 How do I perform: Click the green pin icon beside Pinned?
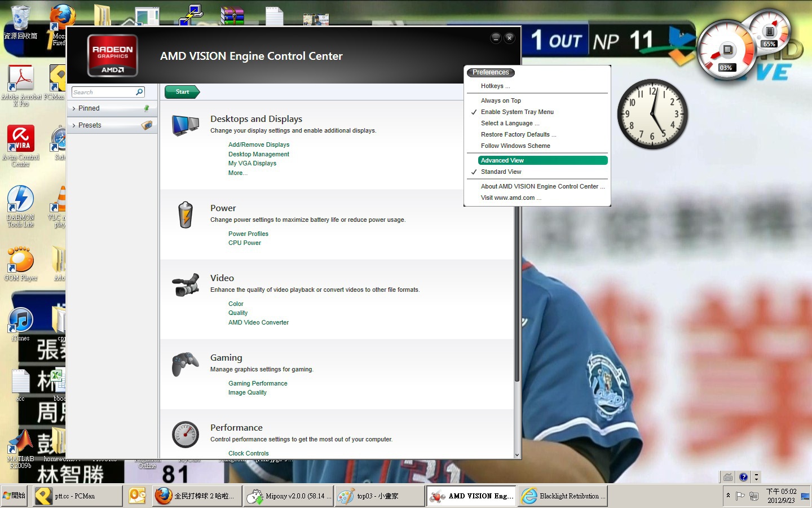pyautogui.click(x=147, y=108)
